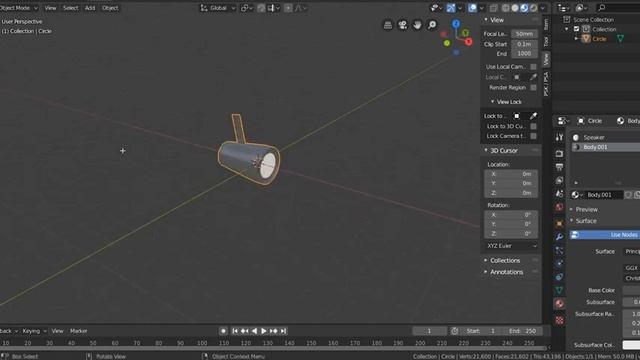Open Global transform orientation dropdown
Viewport: 640px width, 360px height.
tap(218, 8)
